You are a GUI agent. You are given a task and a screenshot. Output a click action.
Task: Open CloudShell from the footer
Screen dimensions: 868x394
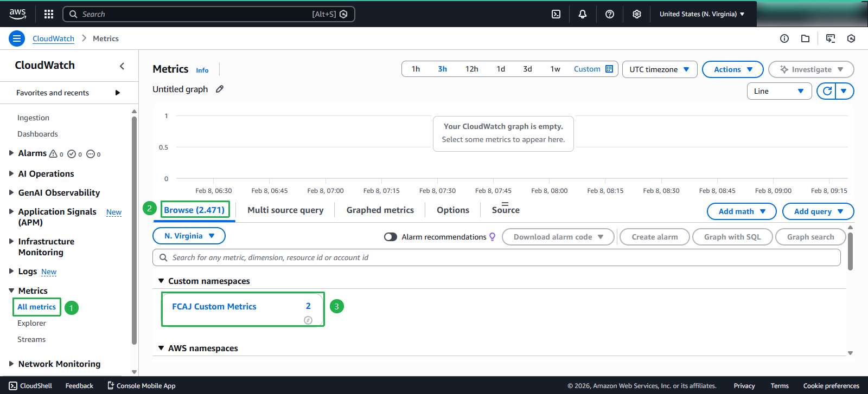[30, 386]
